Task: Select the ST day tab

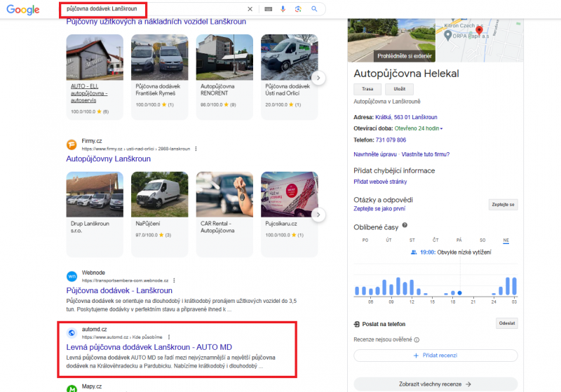Action: click(x=412, y=241)
